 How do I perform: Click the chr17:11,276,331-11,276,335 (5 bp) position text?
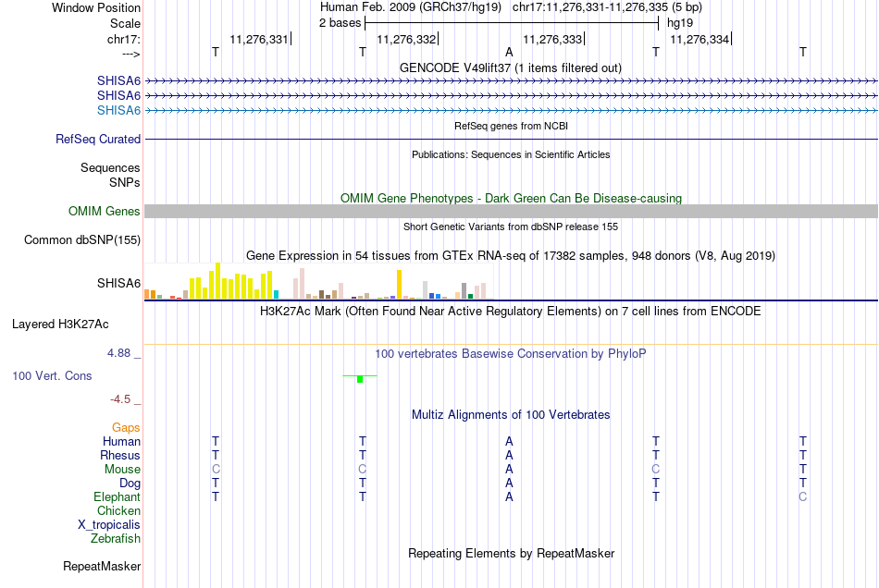(x=607, y=7)
